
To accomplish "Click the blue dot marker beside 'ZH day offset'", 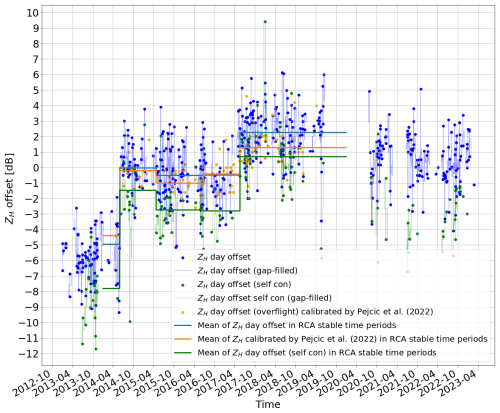I will pos(183,258).
